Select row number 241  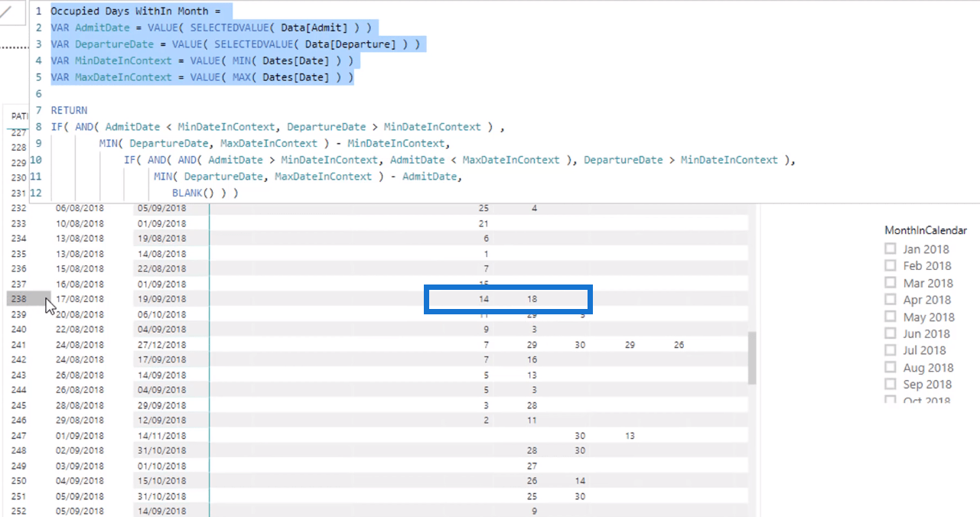point(19,345)
